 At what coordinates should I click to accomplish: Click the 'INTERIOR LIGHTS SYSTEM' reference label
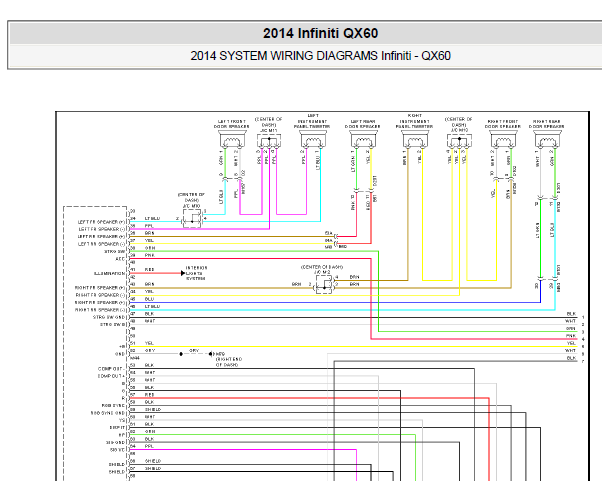tap(196, 273)
